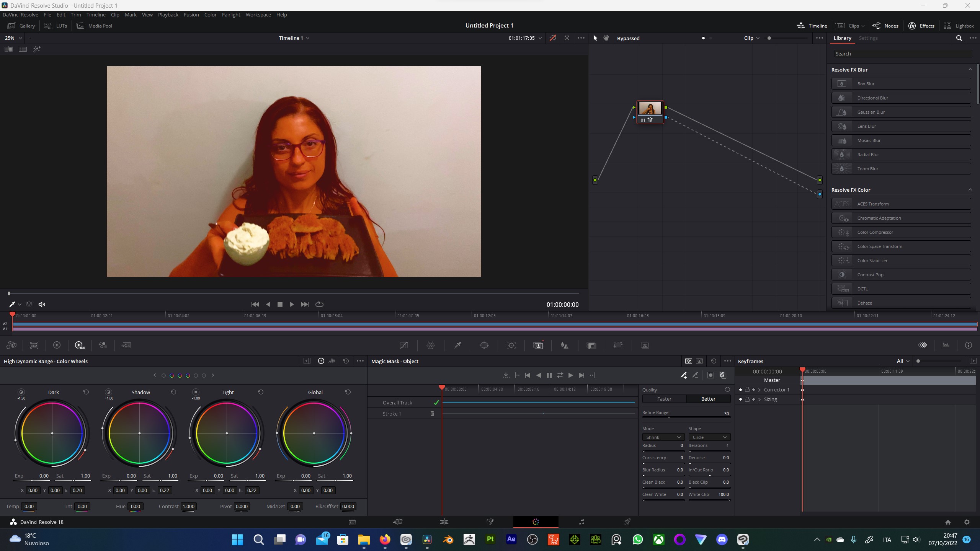Open the Workspace menu

click(x=258, y=15)
